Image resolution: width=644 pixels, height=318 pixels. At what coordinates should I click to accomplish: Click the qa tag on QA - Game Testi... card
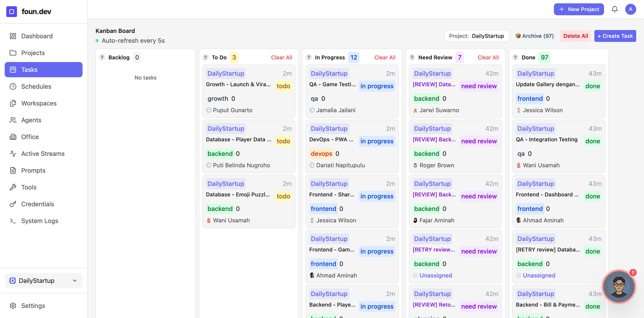coord(314,98)
